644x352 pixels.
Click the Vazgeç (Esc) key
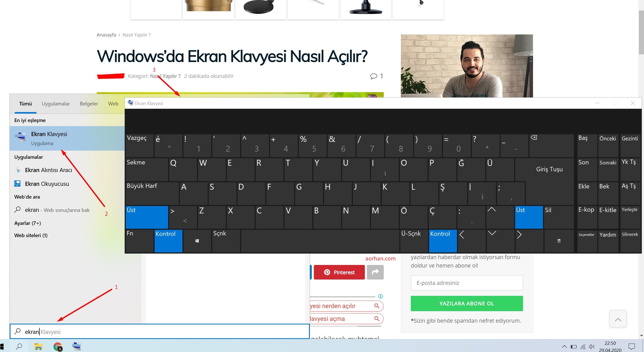[x=139, y=145]
